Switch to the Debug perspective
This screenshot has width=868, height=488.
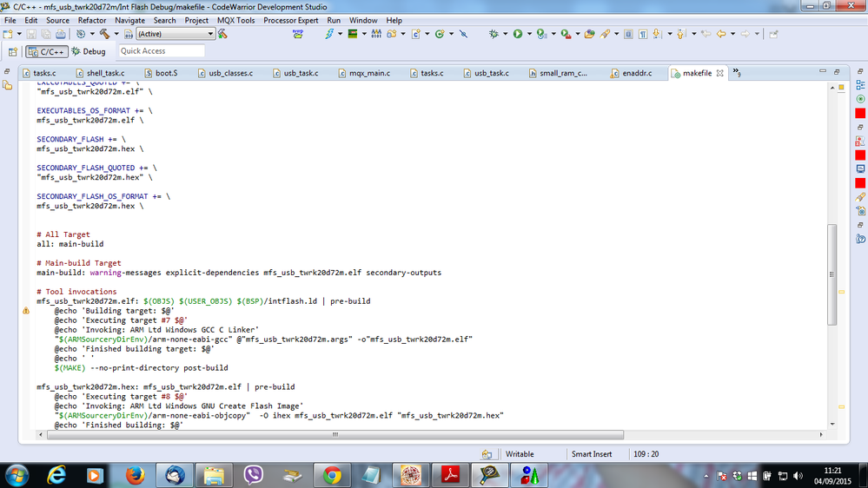(x=89, y=51)
